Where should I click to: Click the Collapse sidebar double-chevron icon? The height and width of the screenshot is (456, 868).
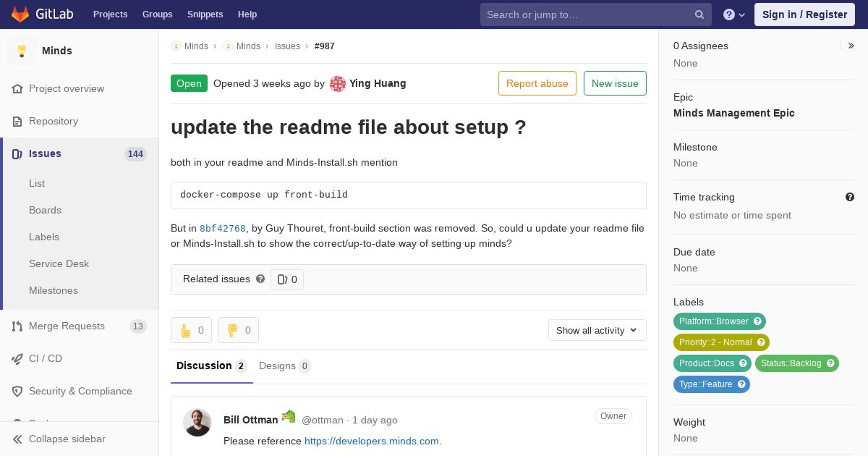(17, 439)
